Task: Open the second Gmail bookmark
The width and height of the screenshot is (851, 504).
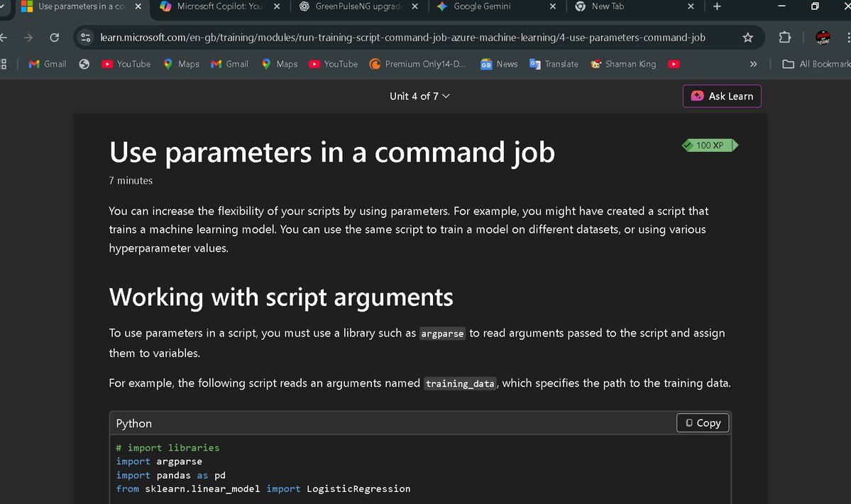Action: point(229,64)
